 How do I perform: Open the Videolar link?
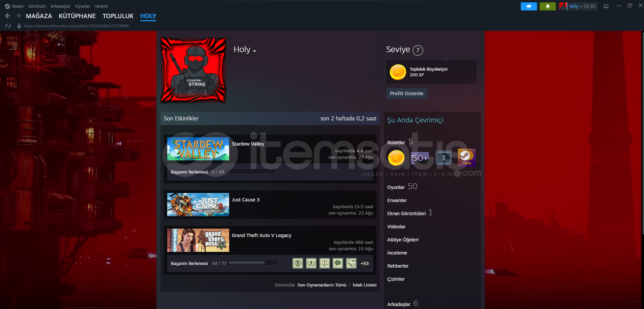[396, 227]
